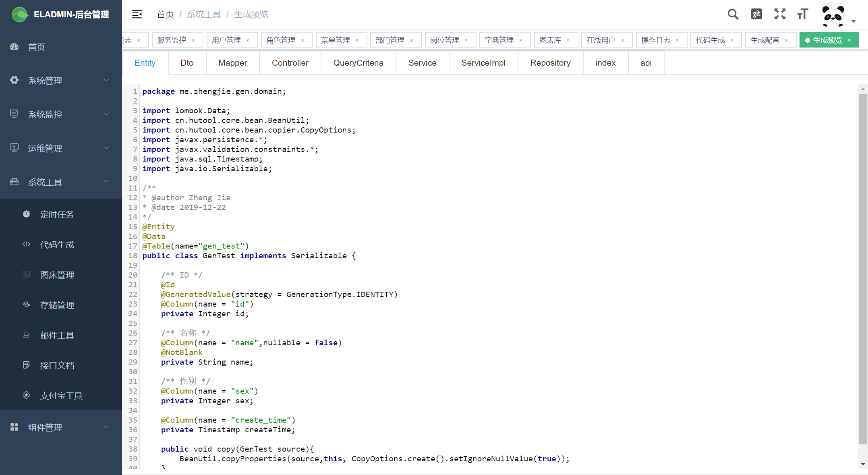This screenshot has height=475, width=868.
Task: Open 定时任务 in the sidebar
Action: click(x=57, y=214)
